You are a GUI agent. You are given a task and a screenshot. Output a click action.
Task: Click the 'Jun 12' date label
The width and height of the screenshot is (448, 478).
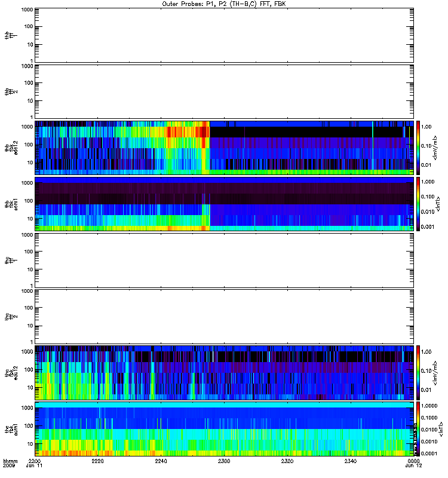click(x=413, y=466)
